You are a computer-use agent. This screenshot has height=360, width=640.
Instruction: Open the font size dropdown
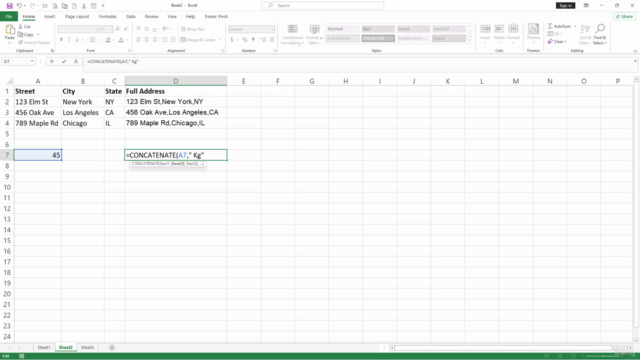[x=111, y=29]
